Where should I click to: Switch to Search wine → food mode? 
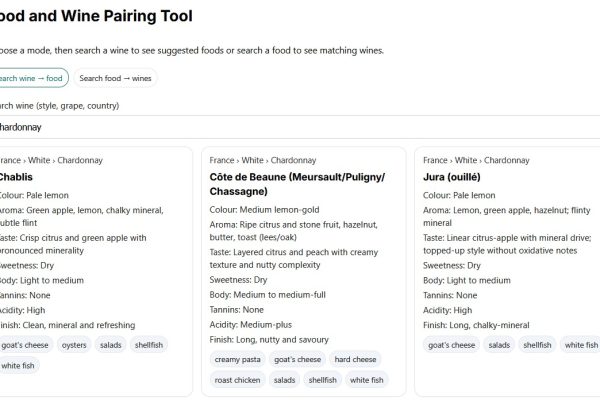click(x=33, y=78)
